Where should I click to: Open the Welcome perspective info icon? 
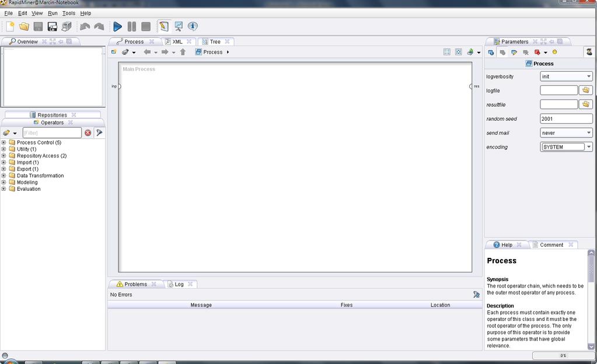193,26
